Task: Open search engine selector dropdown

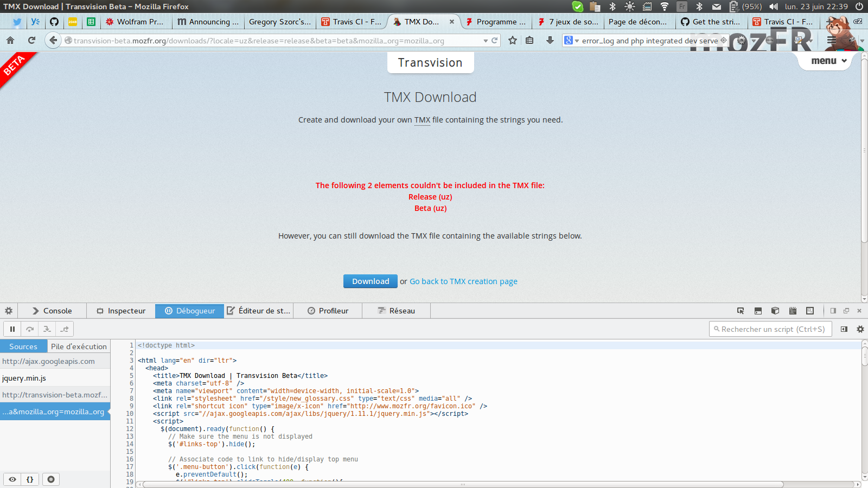Action: pos(571,41)
